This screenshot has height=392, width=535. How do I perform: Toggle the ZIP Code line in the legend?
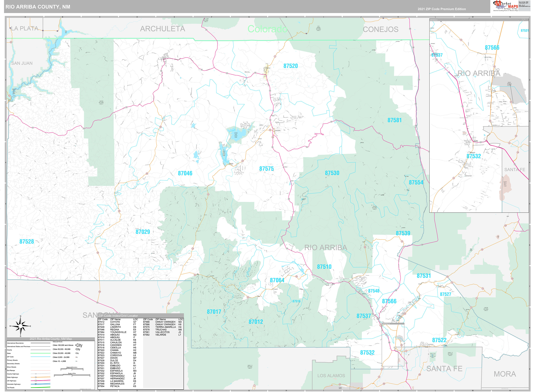click(41, 357)
